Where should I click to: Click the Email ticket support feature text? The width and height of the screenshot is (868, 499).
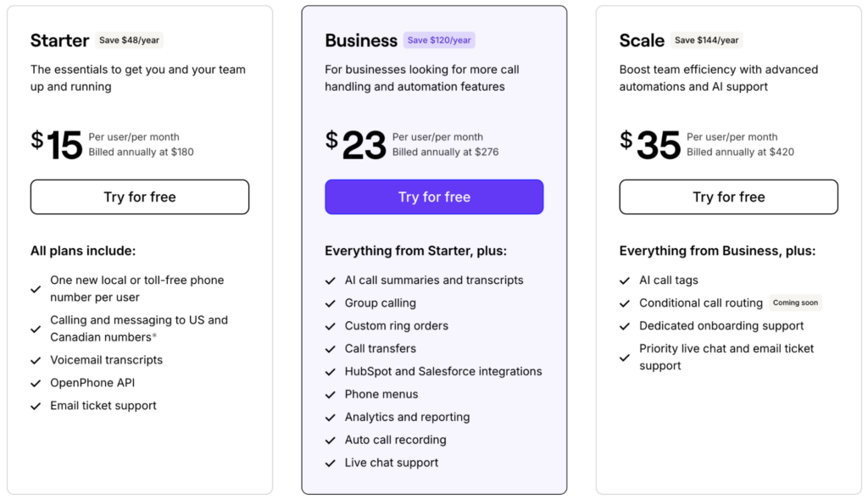point(103,406)
